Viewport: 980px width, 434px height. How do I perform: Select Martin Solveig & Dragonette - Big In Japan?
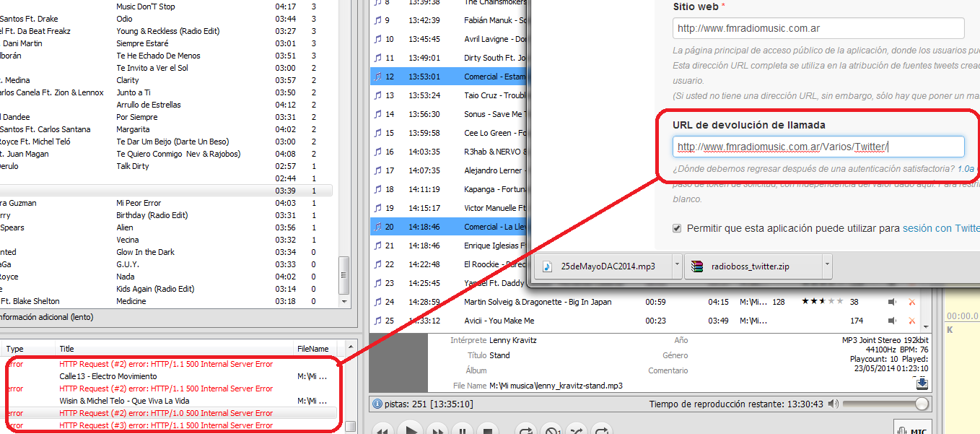tap(536, 302)
